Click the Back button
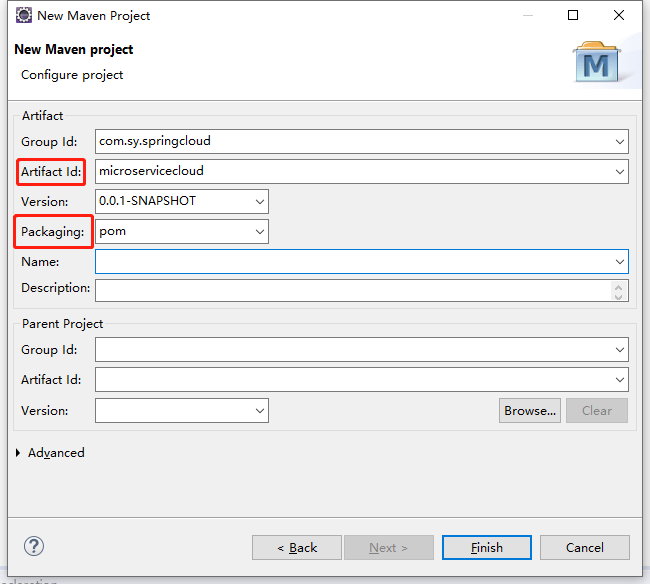Screen dimensions: 650x584 coord(297,548)
